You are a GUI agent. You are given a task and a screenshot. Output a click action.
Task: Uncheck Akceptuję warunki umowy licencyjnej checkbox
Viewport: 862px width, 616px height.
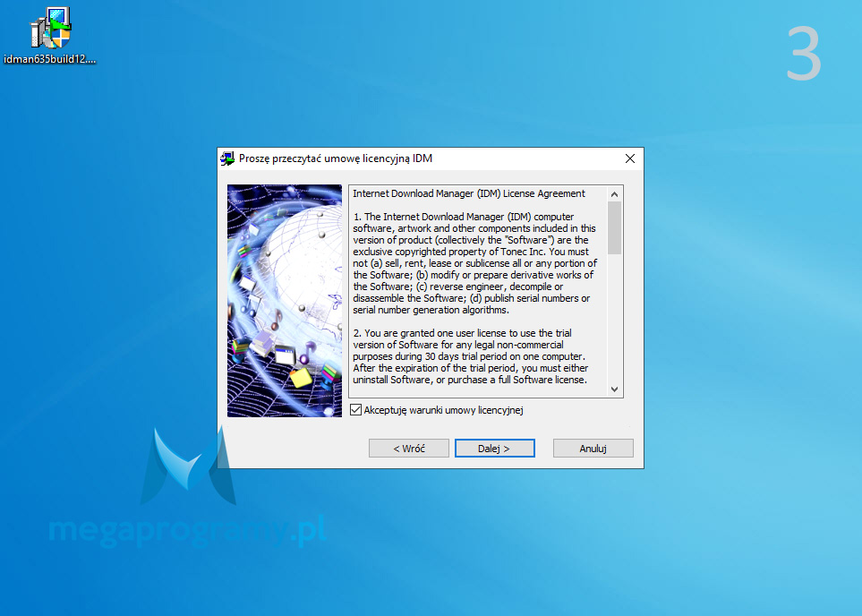[x=355, y=410]
